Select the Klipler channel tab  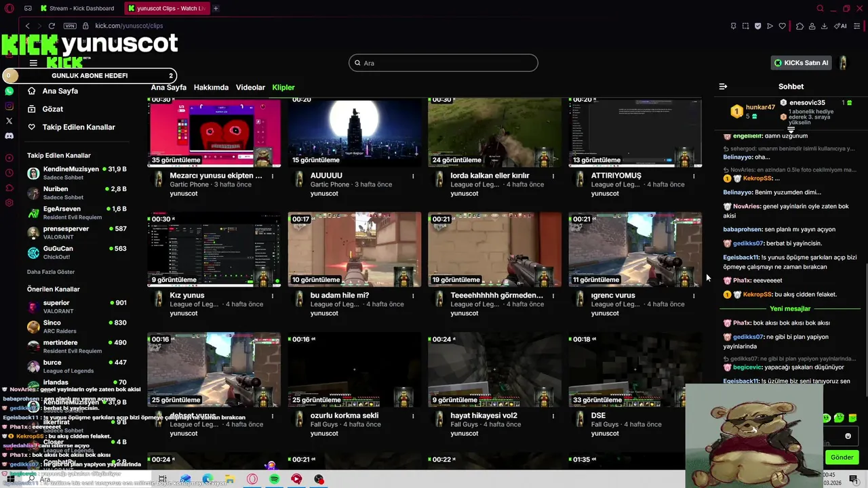click(x=283, y=87)
